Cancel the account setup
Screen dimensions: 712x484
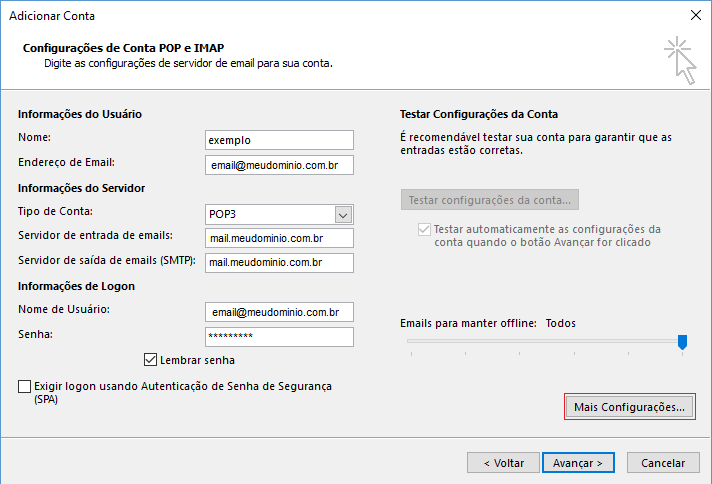coord(663,463)
